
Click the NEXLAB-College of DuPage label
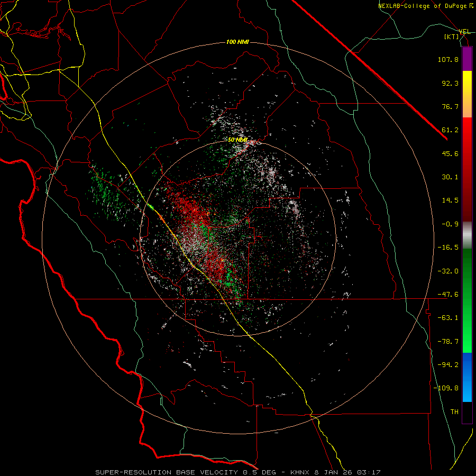click(x=423, y=6)
